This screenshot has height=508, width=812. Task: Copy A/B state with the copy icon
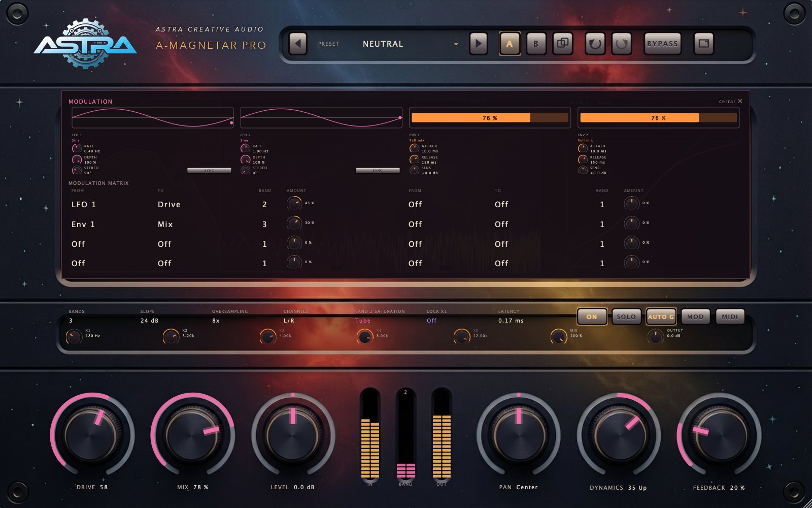point(562,44)
